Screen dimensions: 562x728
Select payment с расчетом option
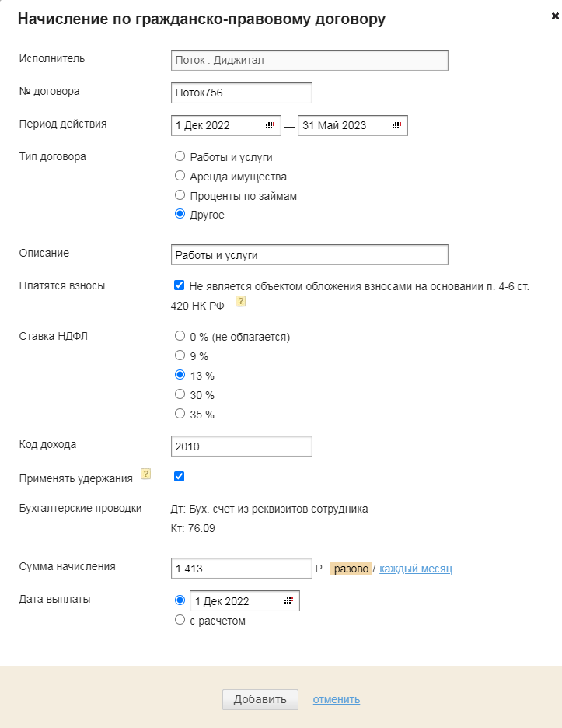pos(180,621)
